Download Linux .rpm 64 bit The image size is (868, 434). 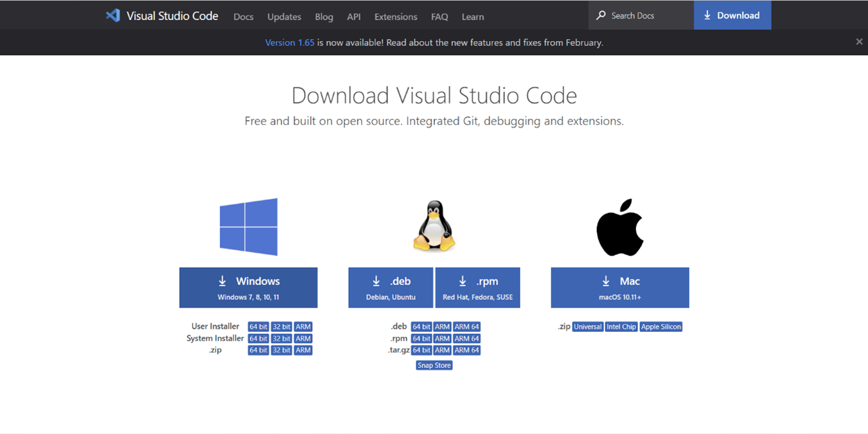point(421,338)
